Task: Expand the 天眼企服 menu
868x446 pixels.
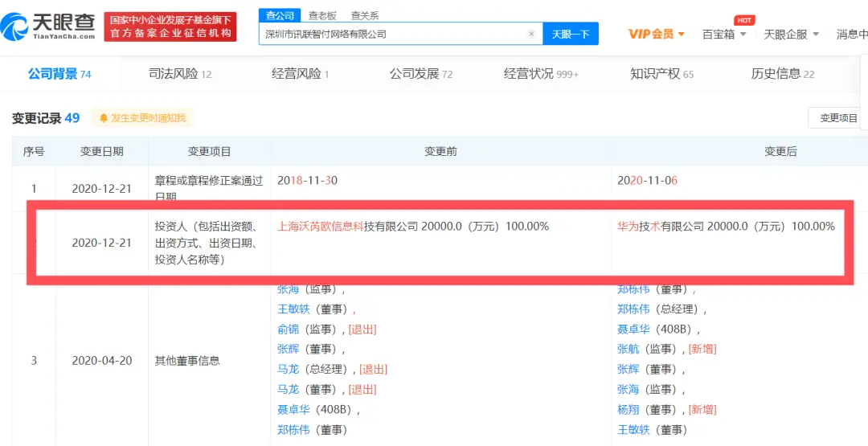Action: click(791, 34)
